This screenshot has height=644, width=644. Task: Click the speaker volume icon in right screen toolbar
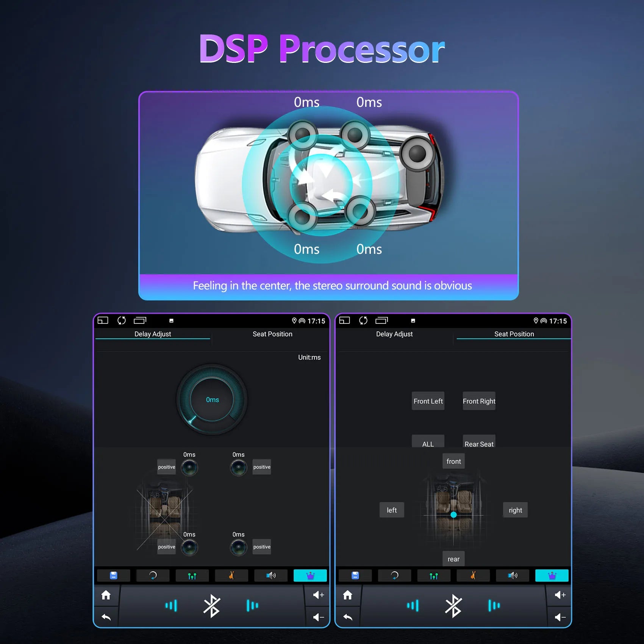point(513,575)
